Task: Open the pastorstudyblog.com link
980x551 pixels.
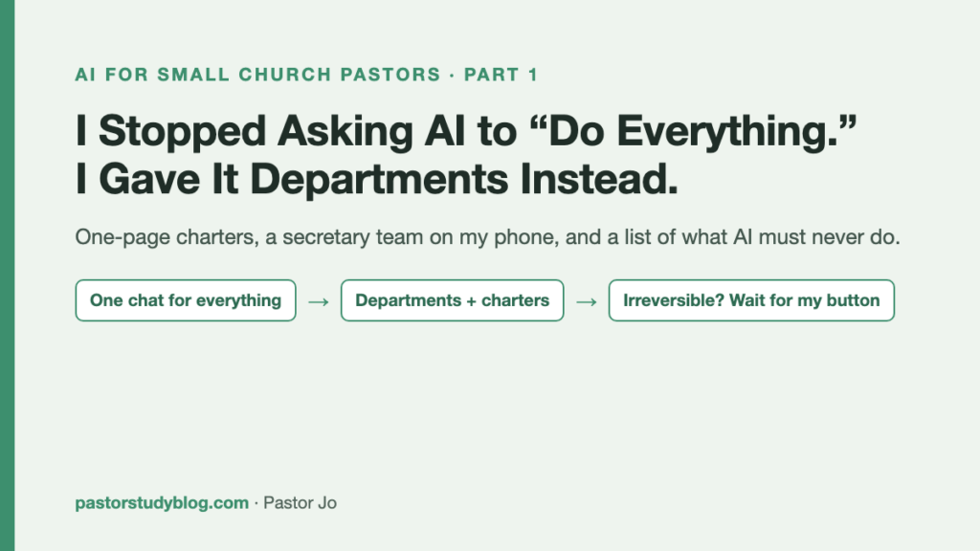Action: pyautogui.click(x=162, y=503)
